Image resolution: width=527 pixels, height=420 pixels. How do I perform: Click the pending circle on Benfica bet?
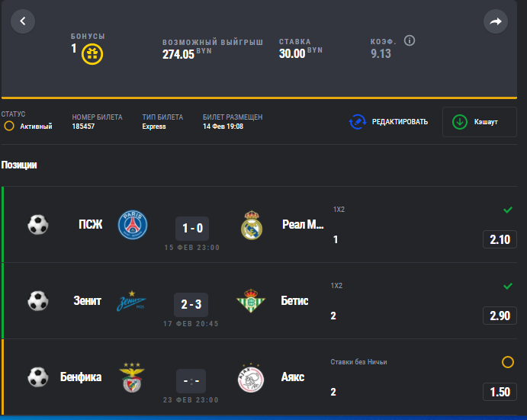507,362
